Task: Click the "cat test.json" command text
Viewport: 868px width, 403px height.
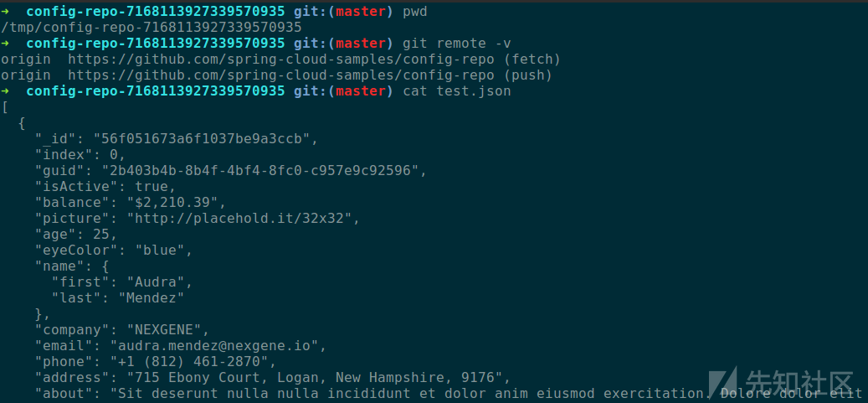Action: pos(456,90)
